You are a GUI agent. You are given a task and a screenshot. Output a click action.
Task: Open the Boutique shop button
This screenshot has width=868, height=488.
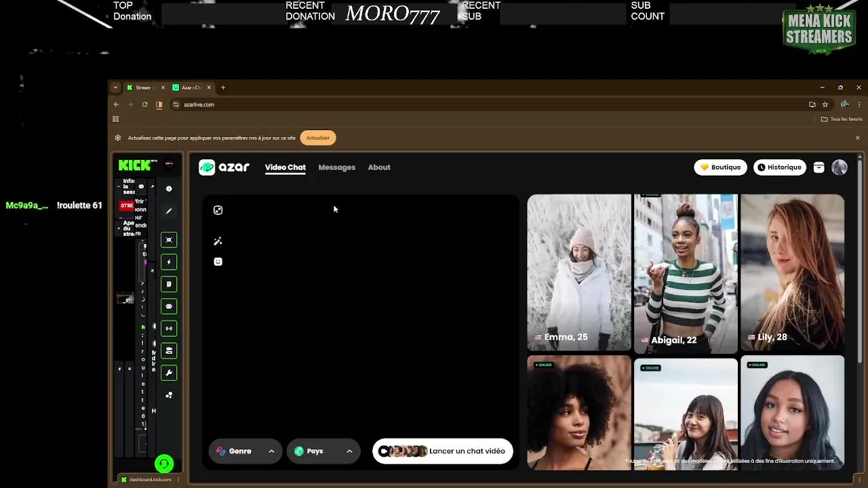pos(720,167)
